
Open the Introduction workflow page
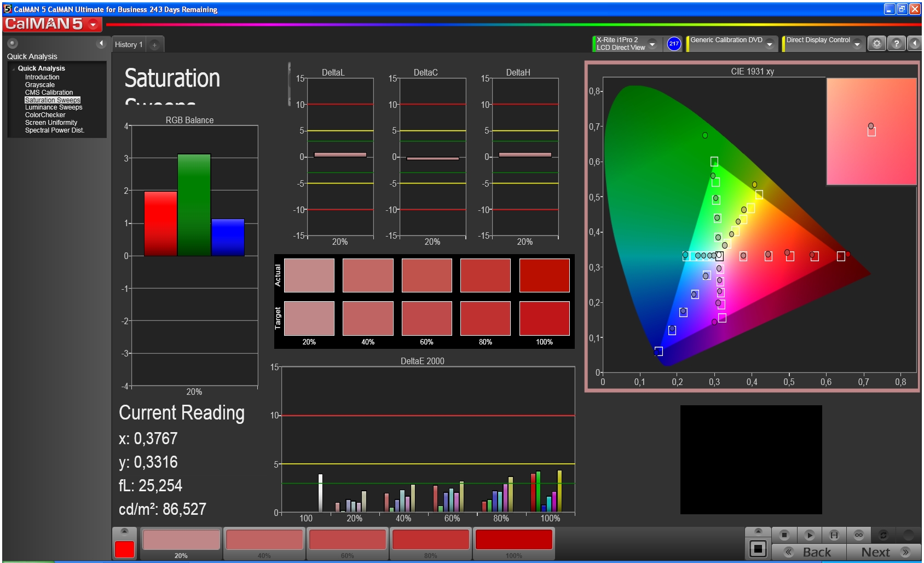coord(42,77)
